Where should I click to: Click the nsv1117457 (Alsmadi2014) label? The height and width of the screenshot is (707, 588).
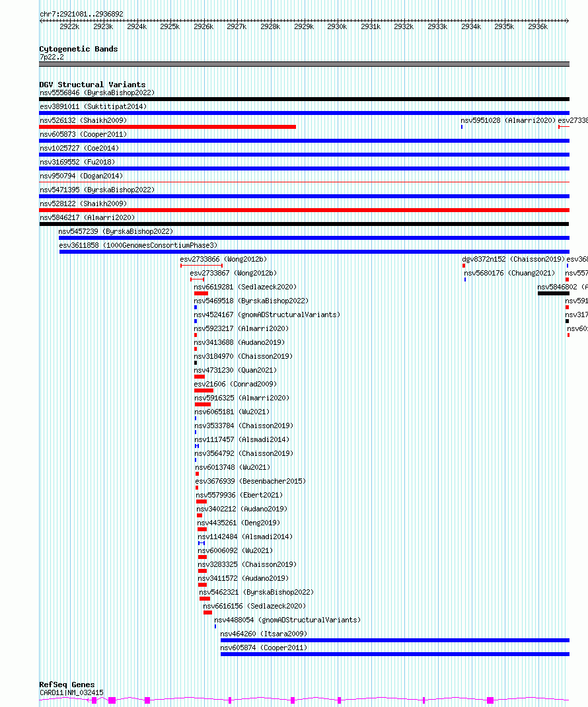(242, 439)
